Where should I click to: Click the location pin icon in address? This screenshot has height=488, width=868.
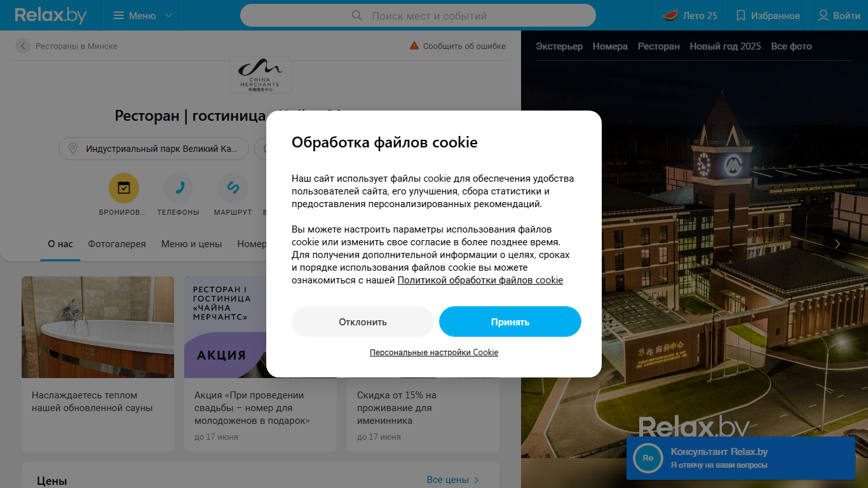(73, 149)
